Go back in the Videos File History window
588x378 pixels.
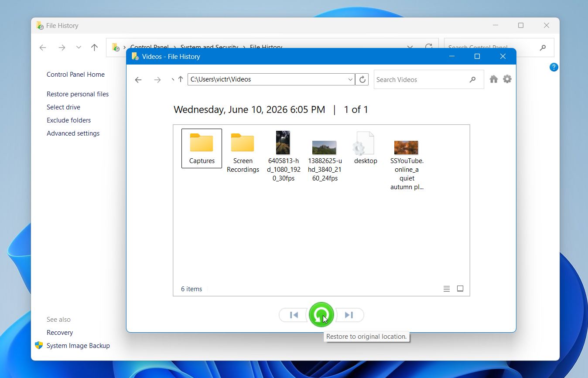[x=138, y=79]
